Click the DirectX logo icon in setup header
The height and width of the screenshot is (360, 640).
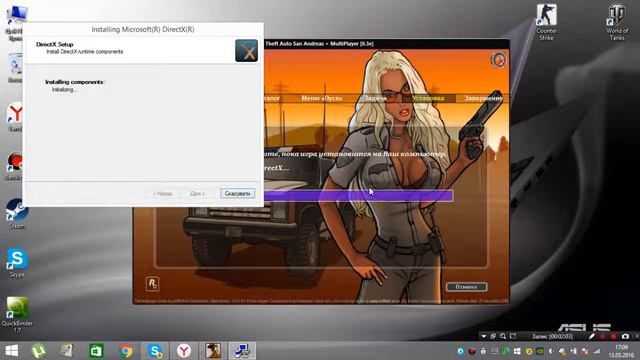point(247,51)
